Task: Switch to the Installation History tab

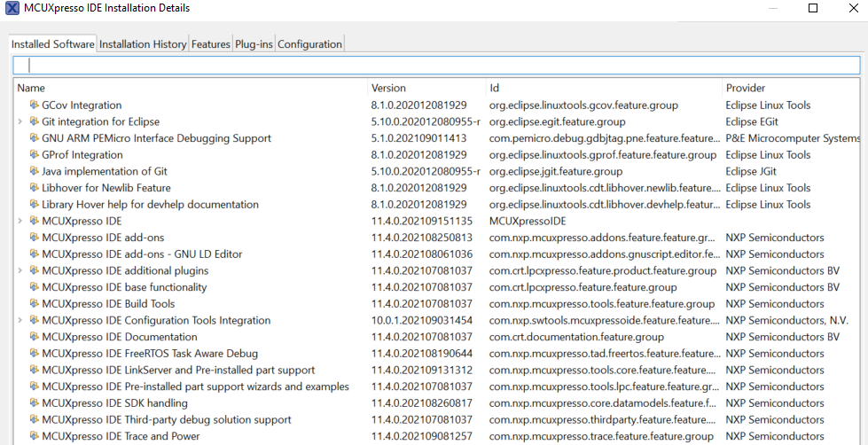Action: click(143, 44)
